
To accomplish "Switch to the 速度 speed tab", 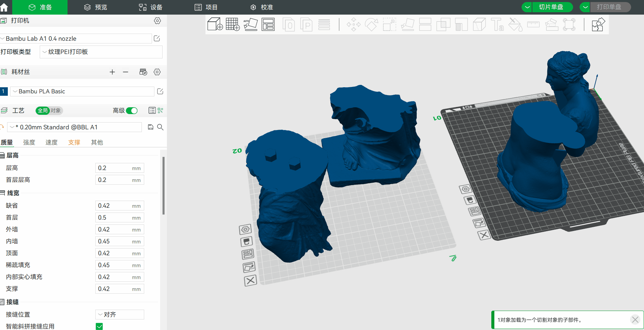I will point(52,142).
